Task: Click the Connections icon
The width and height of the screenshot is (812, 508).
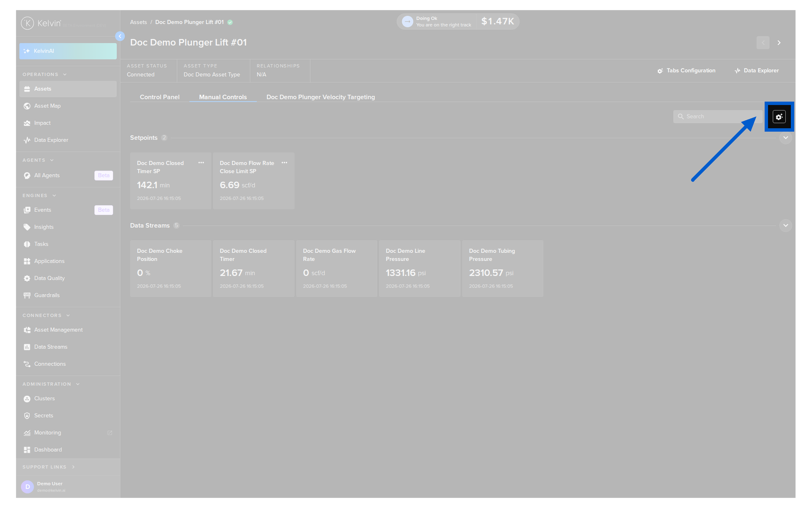Action: click(x=27, y=364)
